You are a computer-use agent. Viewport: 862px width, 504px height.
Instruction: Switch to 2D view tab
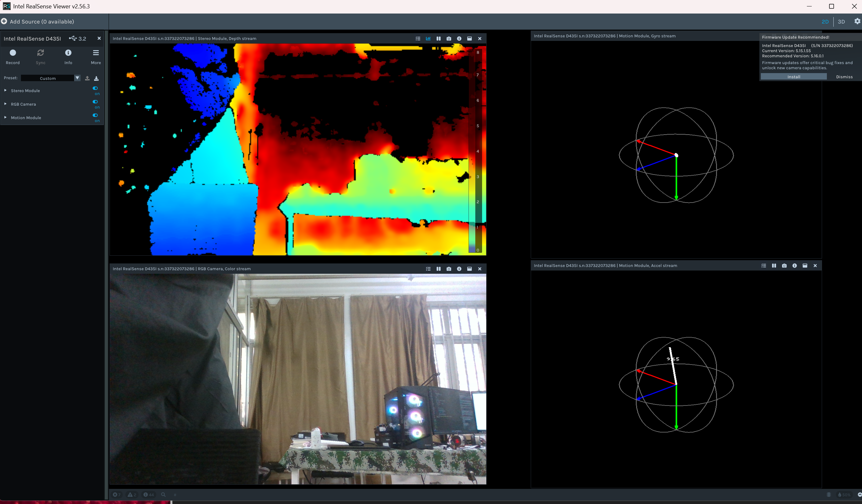[825, 22]
